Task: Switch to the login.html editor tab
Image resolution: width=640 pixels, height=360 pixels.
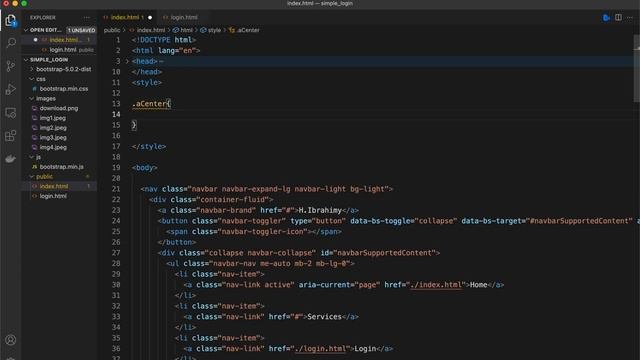Action: pyautogui.click(x=184, y=17)
